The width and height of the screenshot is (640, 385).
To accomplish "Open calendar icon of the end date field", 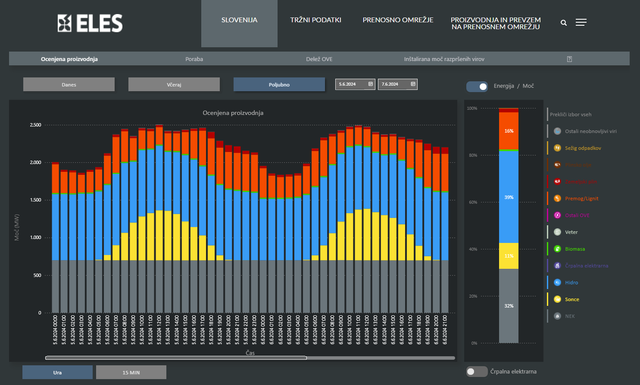I will 413,84.
